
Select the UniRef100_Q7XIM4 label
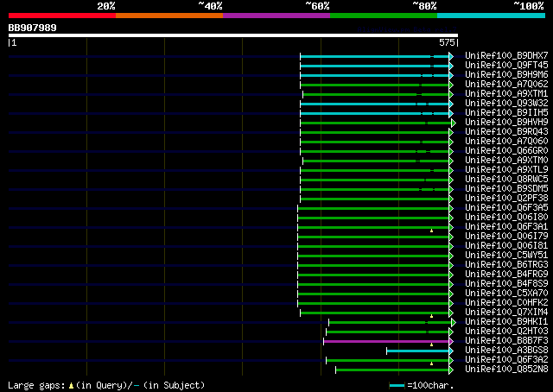(506, 313)
